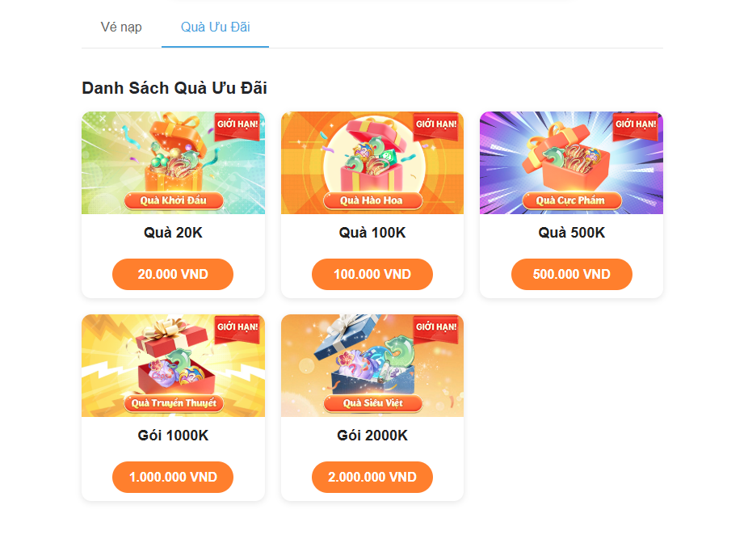
Task: Click the Gói 2000K title text
Action: 372,436
